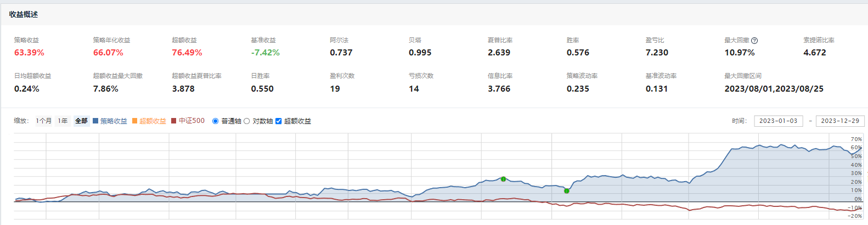Toggle the 中证500 benchmark legend label

coord(191,121)
